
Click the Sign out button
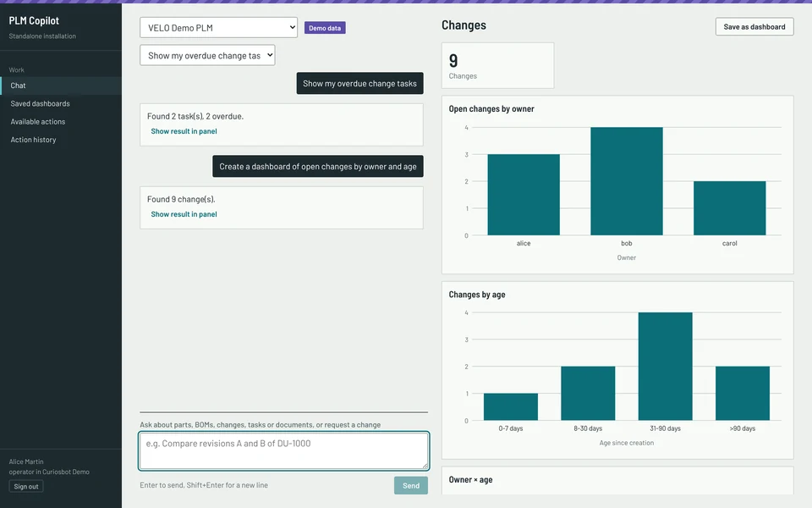[x=26, y=487]
